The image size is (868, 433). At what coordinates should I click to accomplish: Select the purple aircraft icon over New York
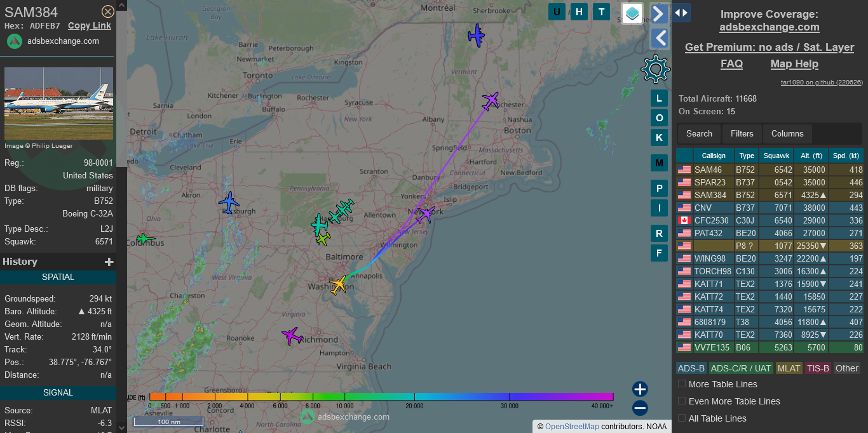425,215
